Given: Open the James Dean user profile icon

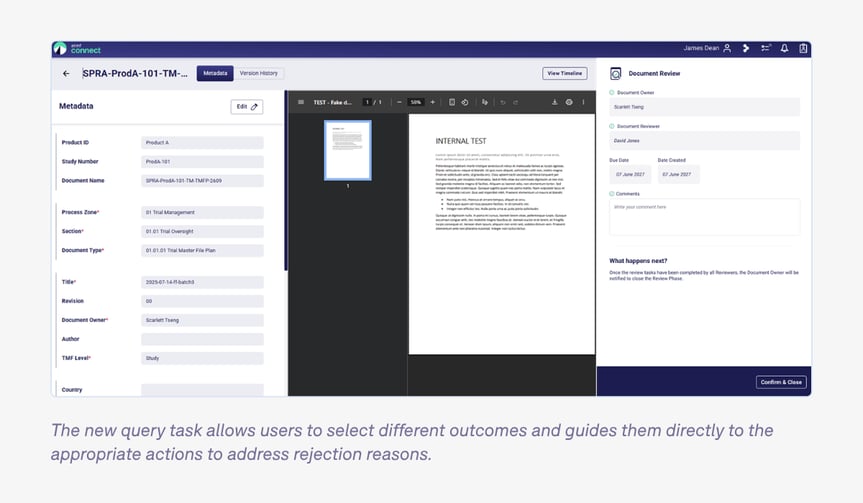Looking at the screenshot, I should 727,48.
